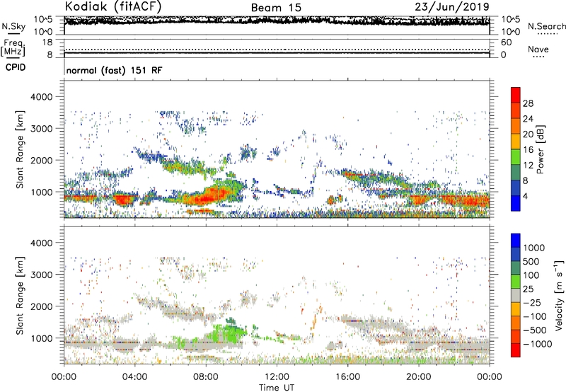
Task: Click the "-500" value on the Velocity color bar
Action: [535, 330]
